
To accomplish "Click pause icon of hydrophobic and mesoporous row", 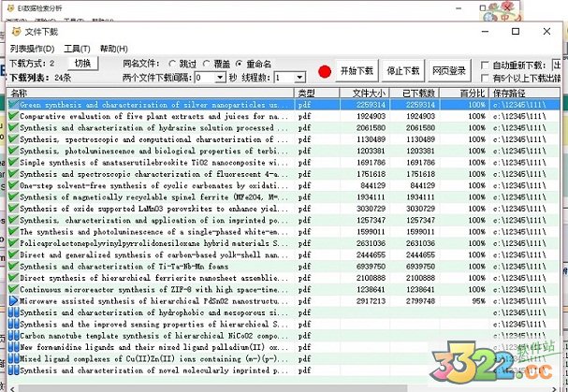I will [x=13, y=312].
